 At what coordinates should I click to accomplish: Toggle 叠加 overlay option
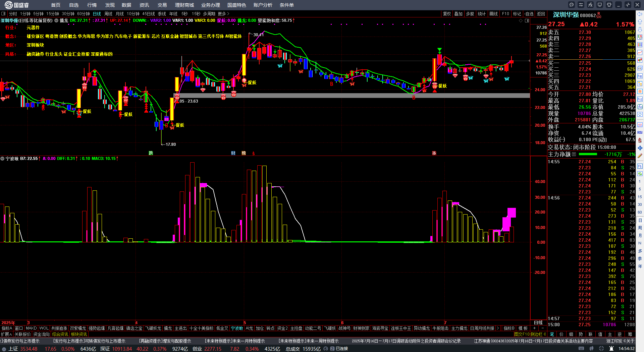point(459,14)
